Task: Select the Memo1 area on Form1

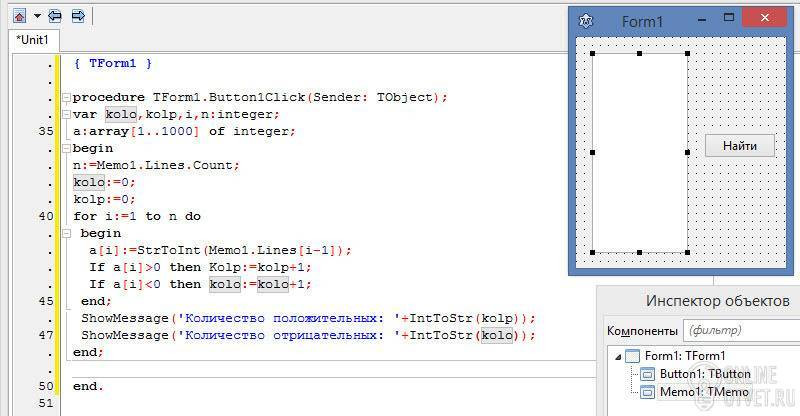Action: (x=639, y=153)
